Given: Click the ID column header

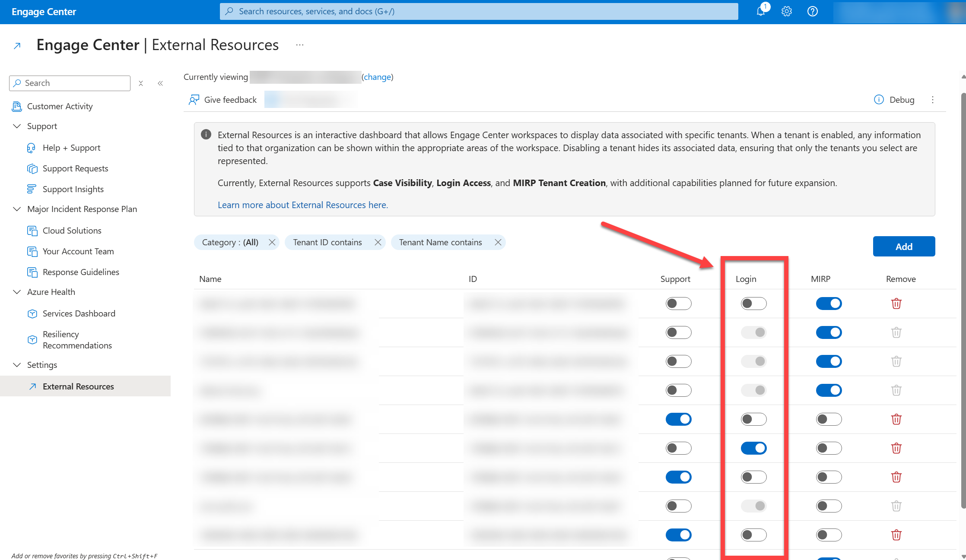Looking at the screenshot, I should click(473, 279).
